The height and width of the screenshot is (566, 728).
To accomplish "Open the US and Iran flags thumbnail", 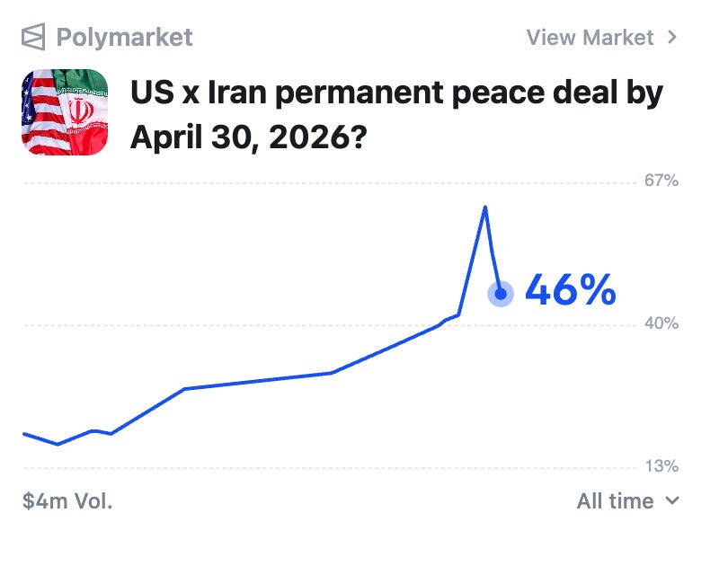I will point(65,112).
